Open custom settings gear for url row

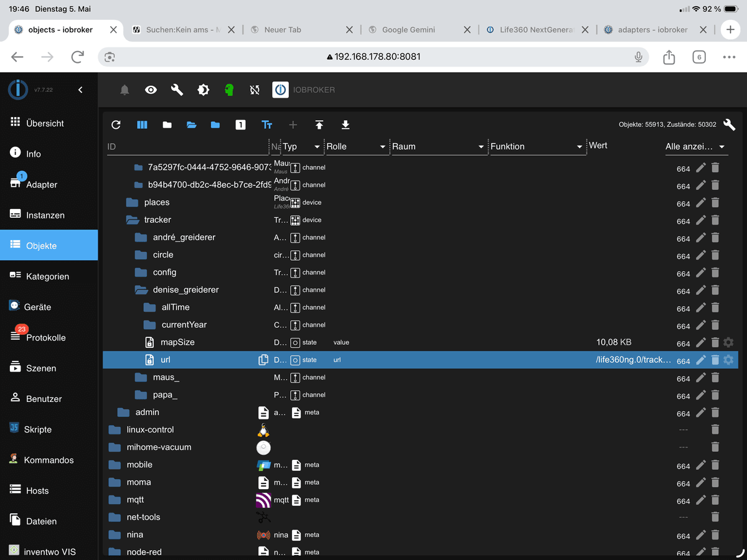tap(728, 360)
